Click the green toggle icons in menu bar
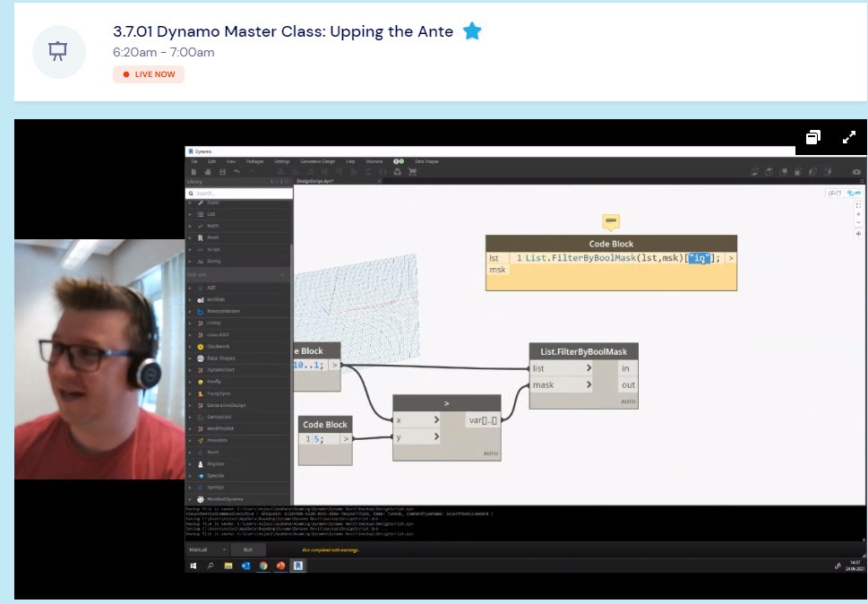 coord(399,161)
